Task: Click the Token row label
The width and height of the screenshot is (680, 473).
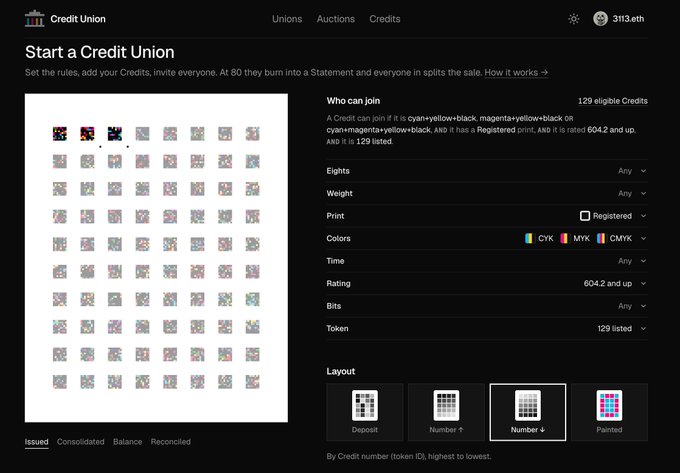Action: click(337, 329)
